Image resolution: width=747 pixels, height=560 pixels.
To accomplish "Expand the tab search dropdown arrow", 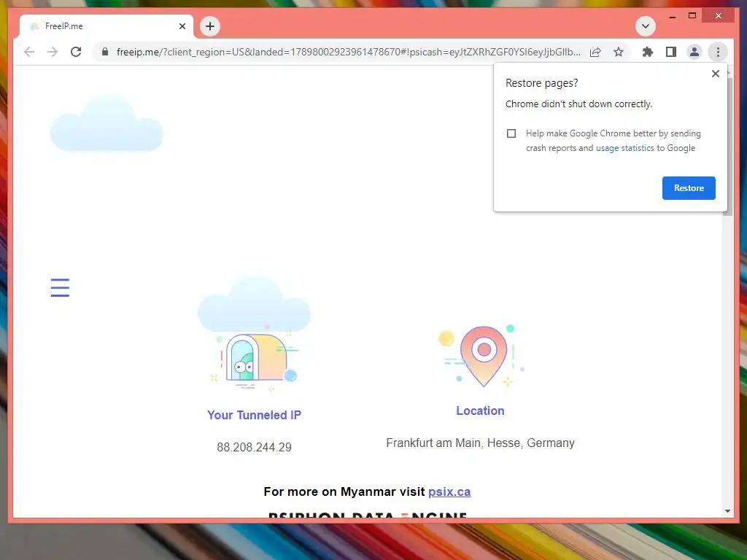I will 646,26.
